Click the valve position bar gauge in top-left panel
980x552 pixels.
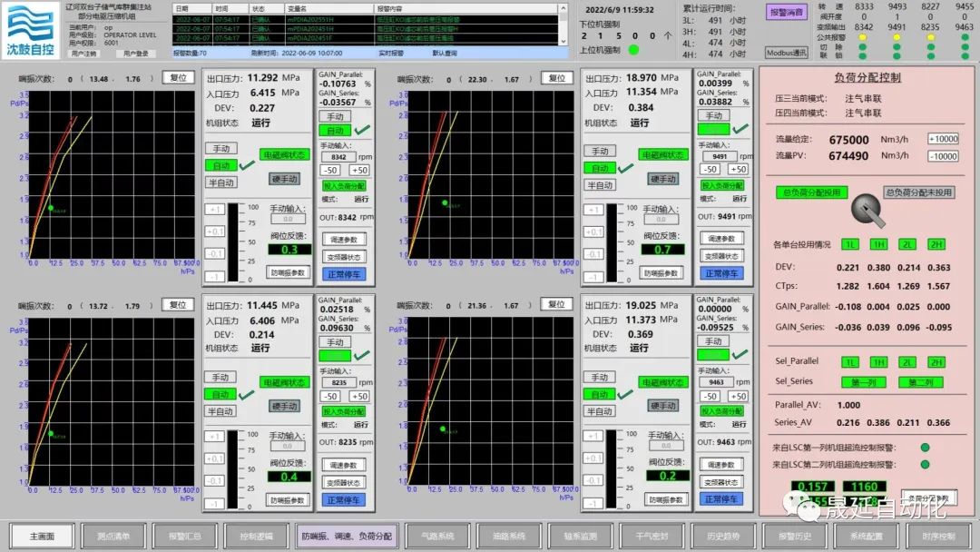pos(233,242)
